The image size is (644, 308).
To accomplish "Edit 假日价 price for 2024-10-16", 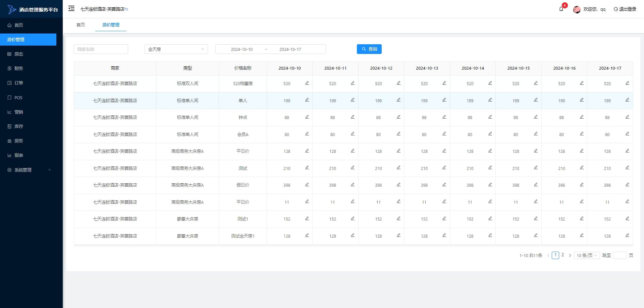I will [x=582, y=185].
